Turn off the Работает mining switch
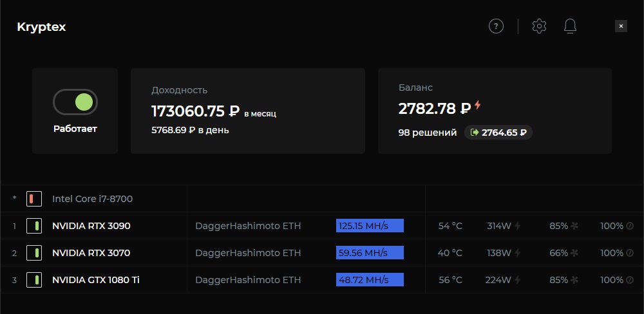Screen dimensions: 644x314 (x=75, y=102)
